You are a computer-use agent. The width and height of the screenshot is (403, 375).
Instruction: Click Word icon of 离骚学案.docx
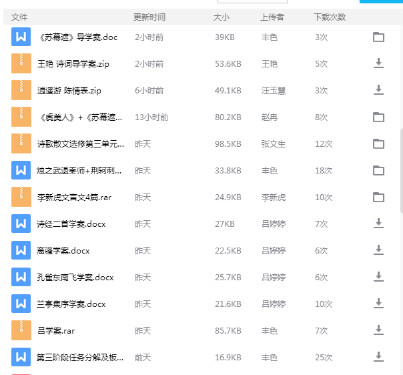[x=21, y=250]
